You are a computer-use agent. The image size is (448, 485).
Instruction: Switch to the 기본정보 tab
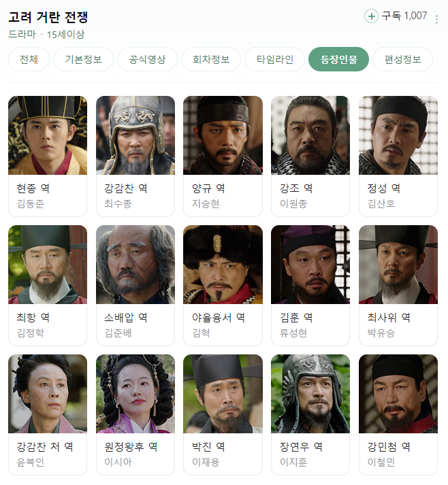point(83,59)
